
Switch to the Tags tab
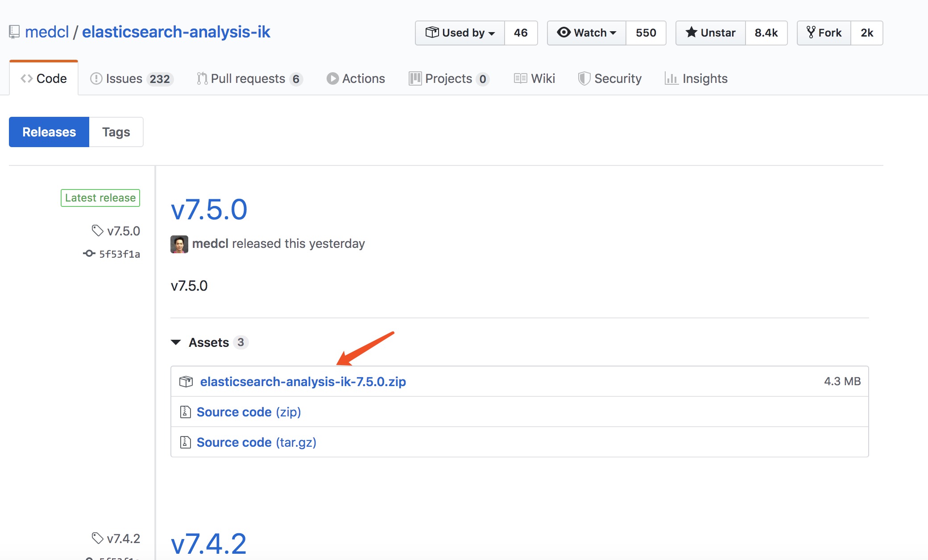click(116, 132)
